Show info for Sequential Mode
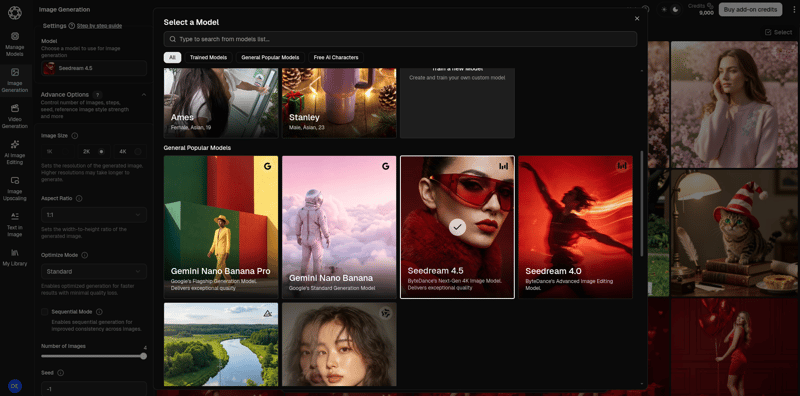800x396 pixels. [x=99, y=312]
